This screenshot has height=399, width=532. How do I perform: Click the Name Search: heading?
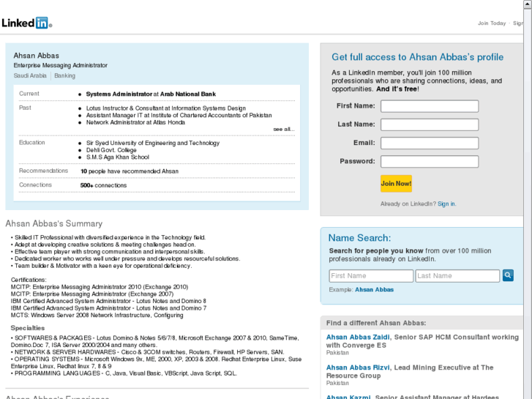click(359, 238)
